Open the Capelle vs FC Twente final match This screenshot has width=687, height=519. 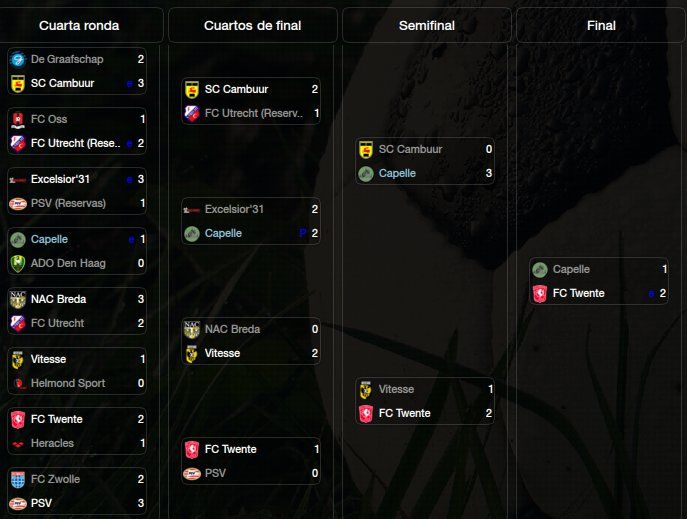point(599,281)
